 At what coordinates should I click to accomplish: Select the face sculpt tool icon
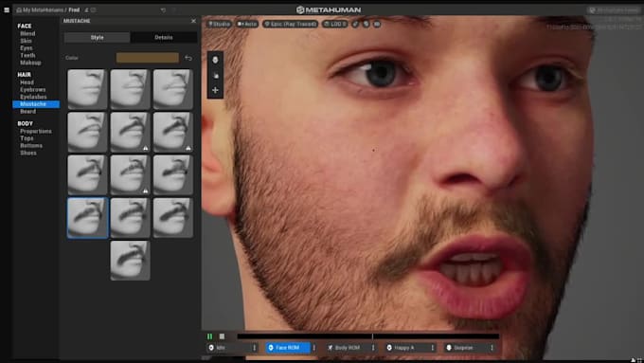tap(215, 60)
